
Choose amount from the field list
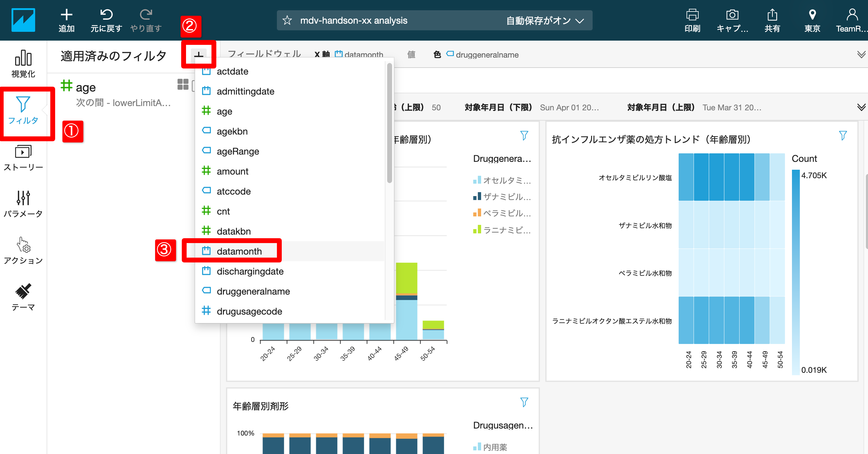pyautogui.click(x=290, y=171)
